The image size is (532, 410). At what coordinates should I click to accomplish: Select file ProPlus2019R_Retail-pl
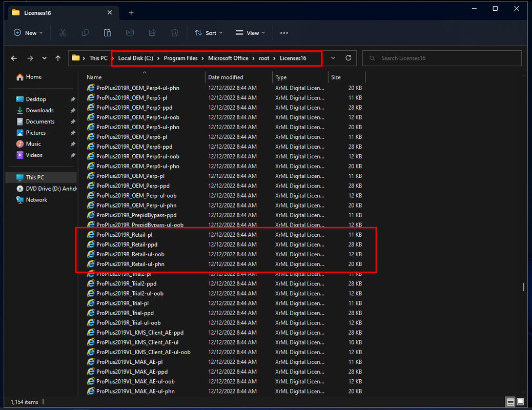pyautogui.click(x=224, y=235)
